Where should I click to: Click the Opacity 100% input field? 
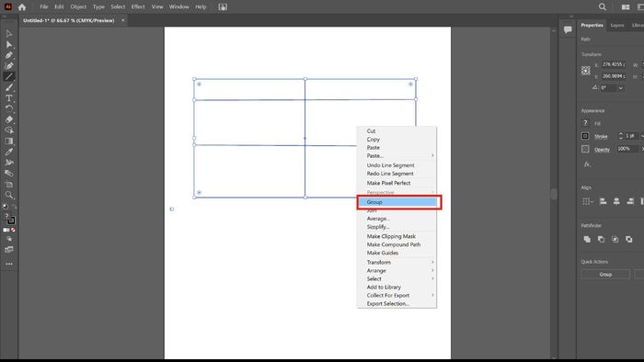pos(627,149)
